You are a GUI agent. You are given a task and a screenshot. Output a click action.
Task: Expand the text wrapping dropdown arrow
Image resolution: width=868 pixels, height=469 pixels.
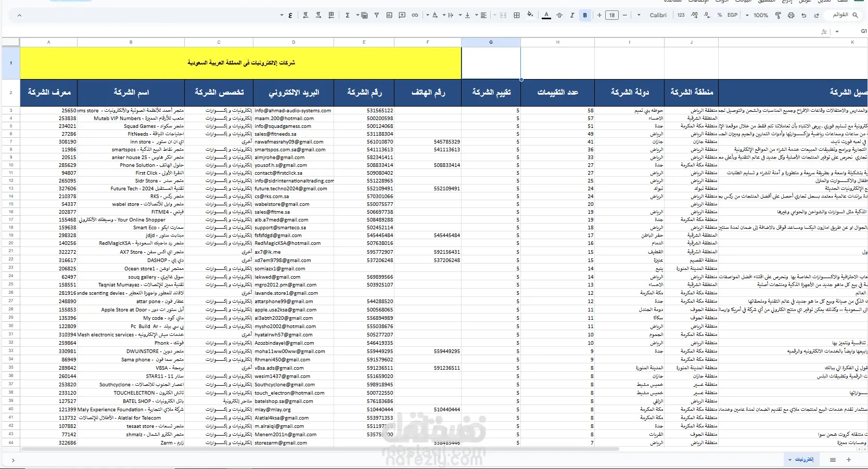click(444, 15)
